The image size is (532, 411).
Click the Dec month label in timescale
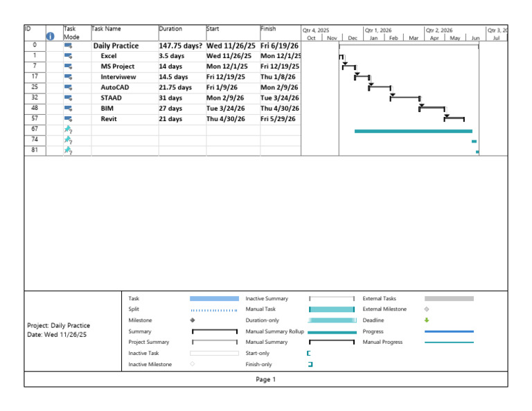[353, 38]
